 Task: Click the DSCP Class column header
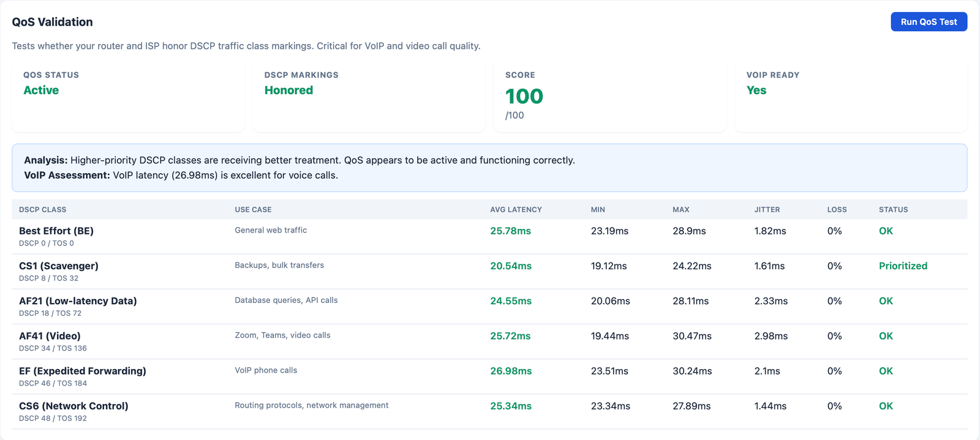coord(43,209)
